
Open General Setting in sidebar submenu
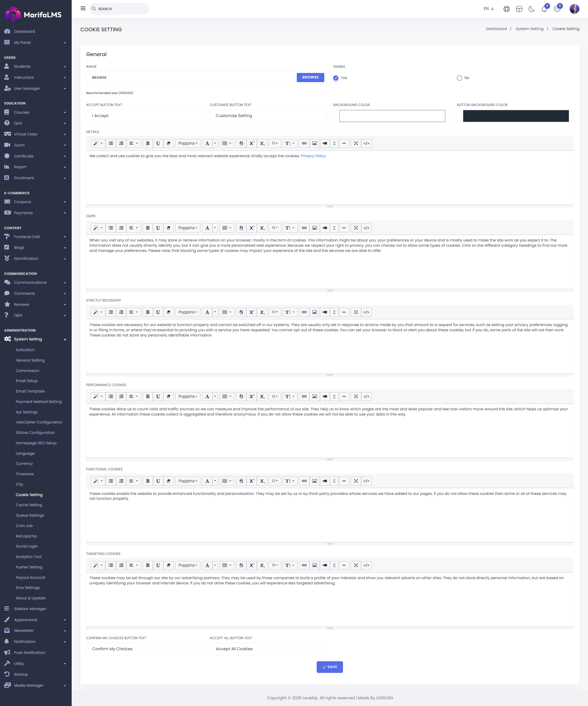pos(30,360)
